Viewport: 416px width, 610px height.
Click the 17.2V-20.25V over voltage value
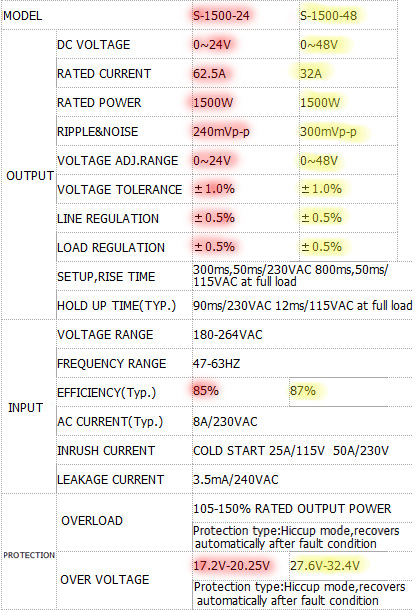point(232,565)
